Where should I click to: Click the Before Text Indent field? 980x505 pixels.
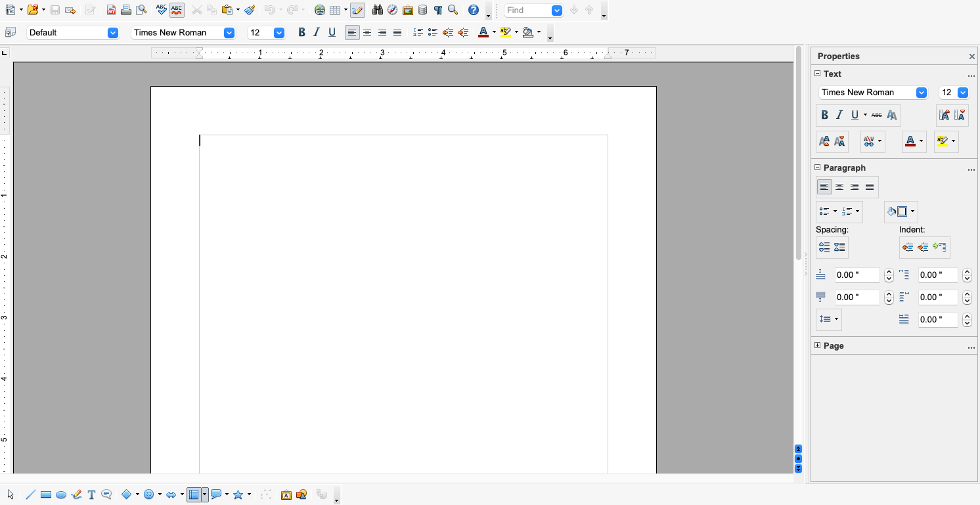[x=938, y=275]
